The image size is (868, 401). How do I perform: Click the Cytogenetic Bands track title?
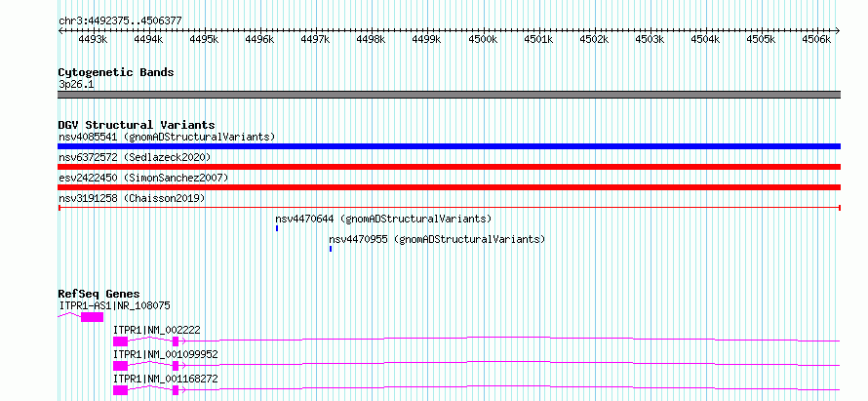tap(116, 72)
